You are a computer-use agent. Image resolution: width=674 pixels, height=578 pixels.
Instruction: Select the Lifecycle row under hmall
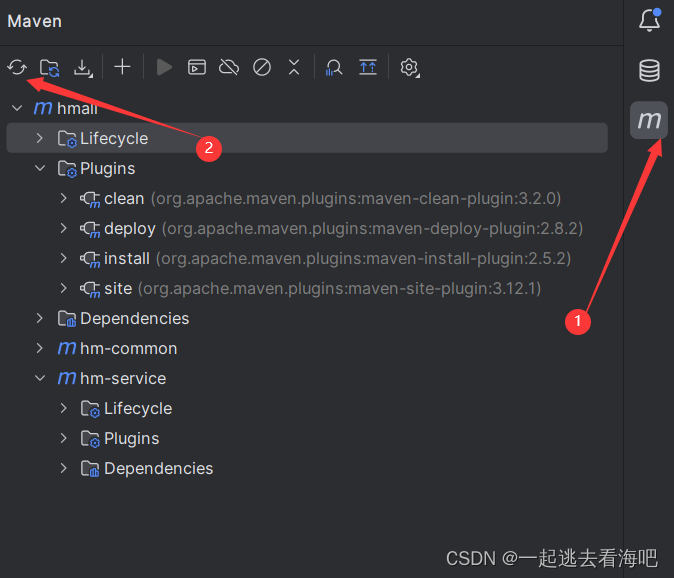307,138
